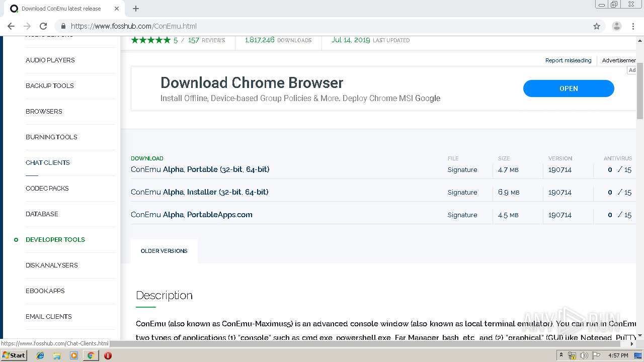Reload the FossHub page
Screen dimensions: 644x362
(43, 26)
